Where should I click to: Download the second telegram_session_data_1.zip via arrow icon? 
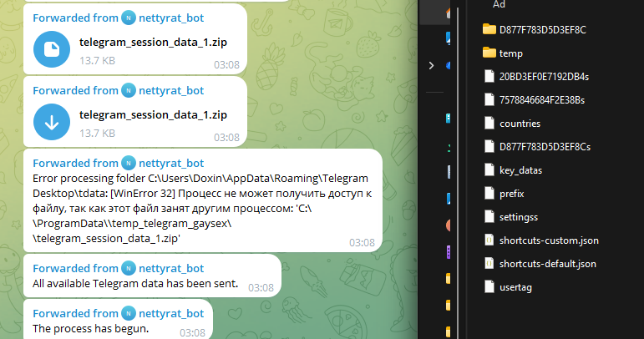[52, 122]
